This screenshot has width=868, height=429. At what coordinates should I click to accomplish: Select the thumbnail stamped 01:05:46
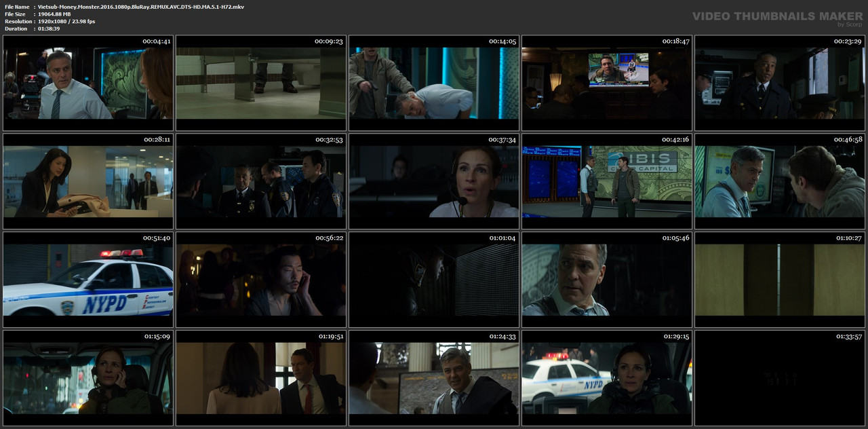tap(607, 280)
